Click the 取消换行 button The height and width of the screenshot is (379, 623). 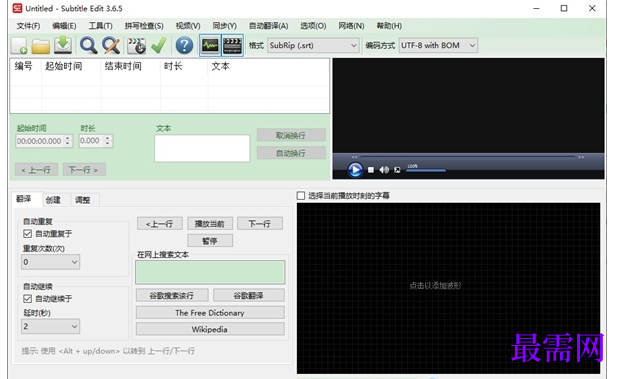click(291, 135)
